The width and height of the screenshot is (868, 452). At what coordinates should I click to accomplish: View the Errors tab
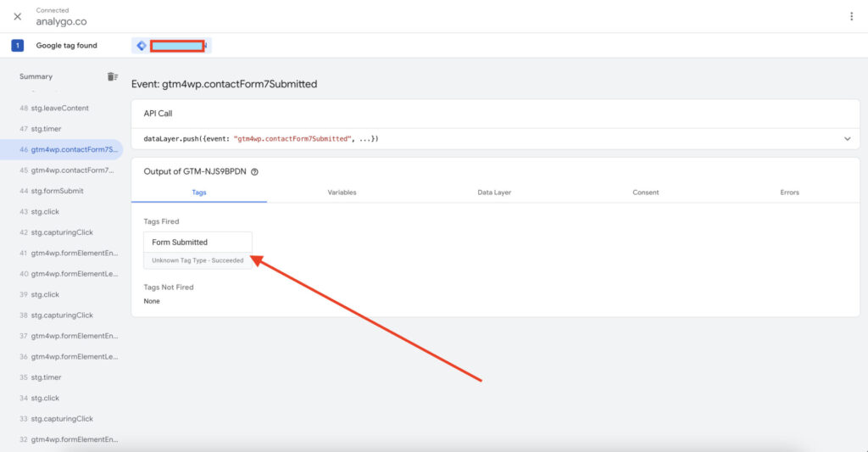[x=789, y=193]
